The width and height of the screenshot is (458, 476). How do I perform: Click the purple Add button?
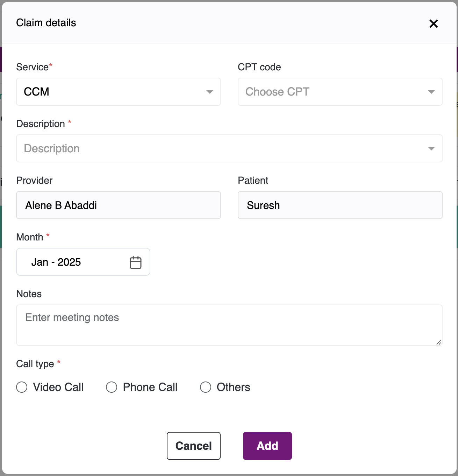pos(267,446)
